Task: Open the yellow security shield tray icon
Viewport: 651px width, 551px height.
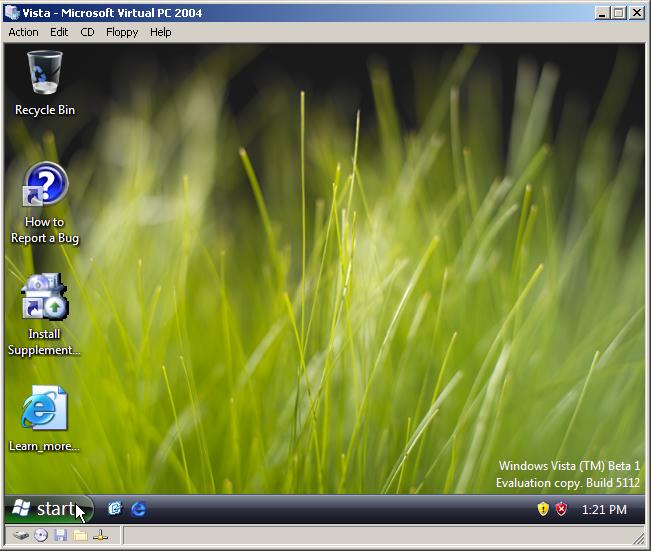Action: pyautogui.click(x=543, y=509)
